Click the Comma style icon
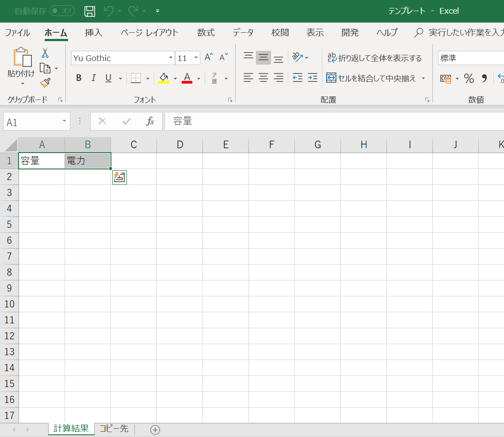The image size is (504, 437). (x=484, y=78)
